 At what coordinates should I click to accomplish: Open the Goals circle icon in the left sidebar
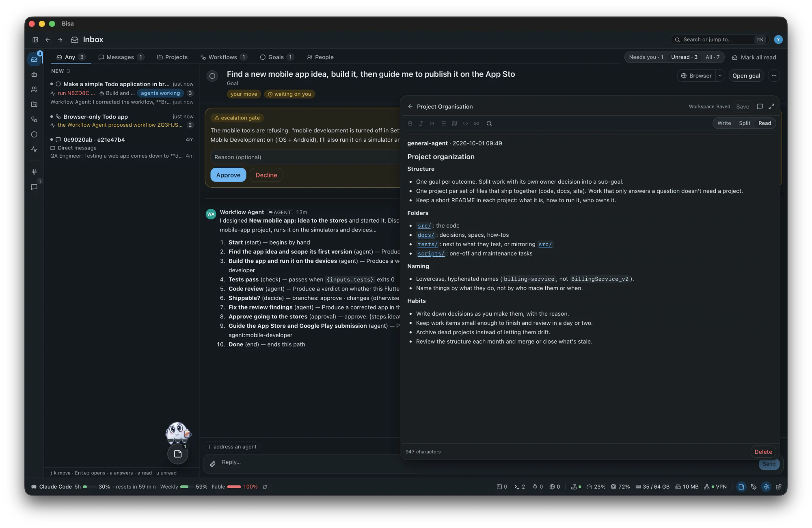click(34, 134)
